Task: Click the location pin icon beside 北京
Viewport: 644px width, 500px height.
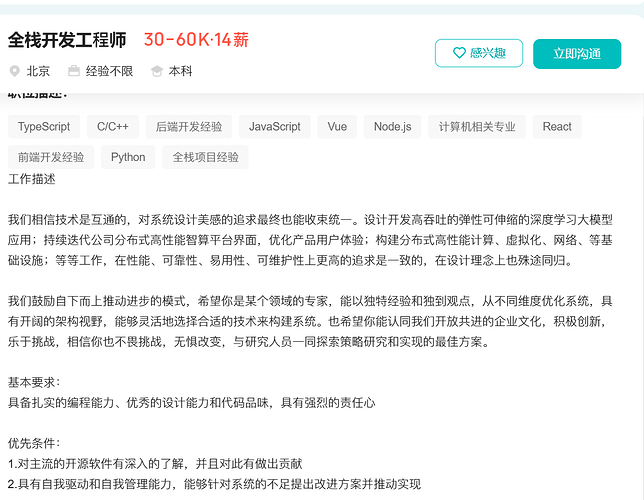Action: pos(14,71)
